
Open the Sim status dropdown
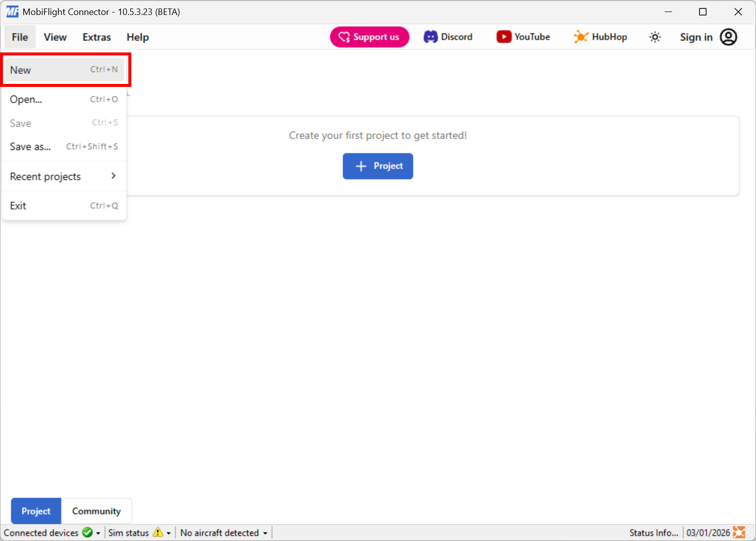[x=168, y=533]
